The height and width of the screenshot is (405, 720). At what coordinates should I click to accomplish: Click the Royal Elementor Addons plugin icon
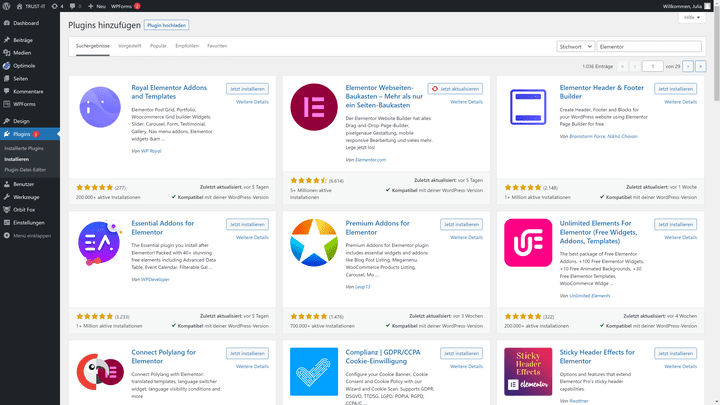click(100, 107)
